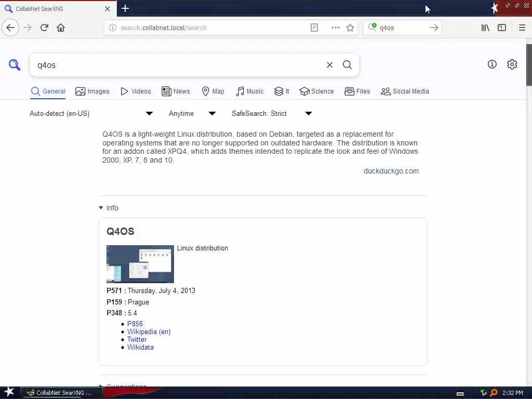
Task: Open the Twitter link
Action: (x=137, y=339)
